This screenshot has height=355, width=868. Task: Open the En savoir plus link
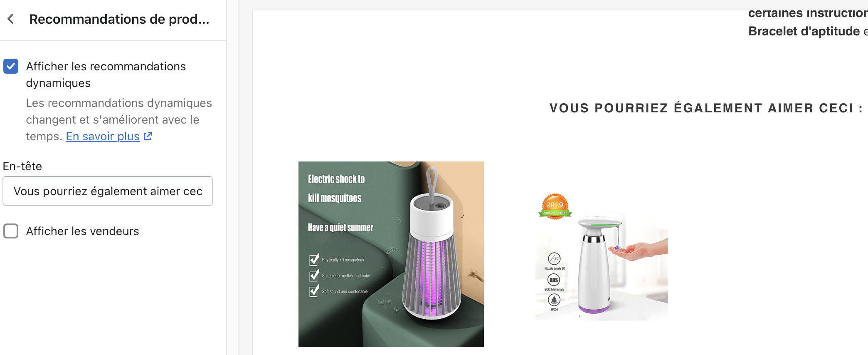tap(103, 136)
